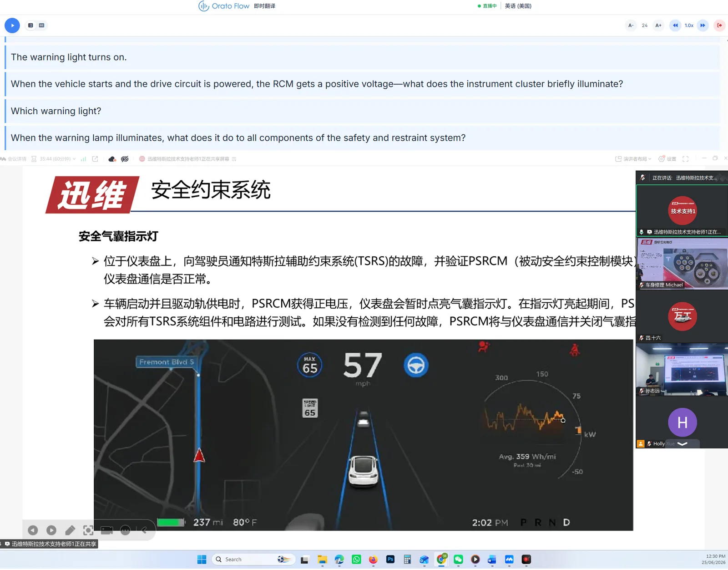The width and height of the screenshot is (728, 570).
Task: Click the 1.0x playback speed label
Action: pyautogui.click(x=689, y=25)
